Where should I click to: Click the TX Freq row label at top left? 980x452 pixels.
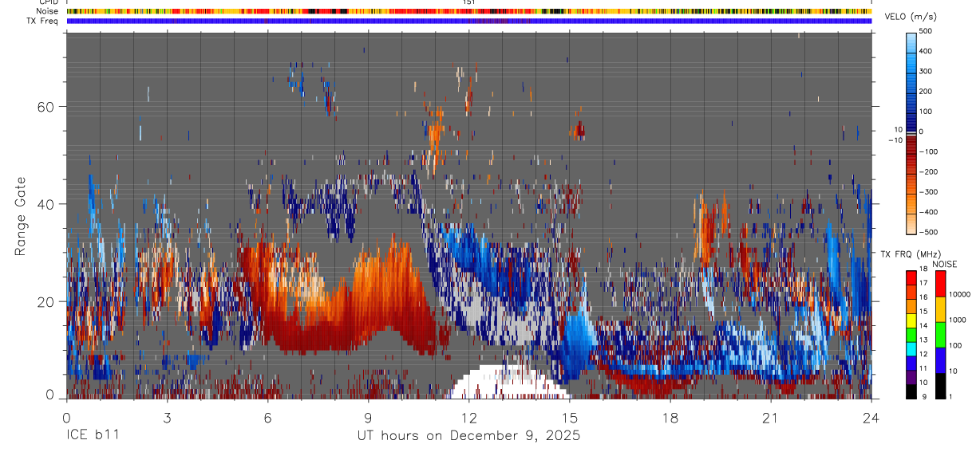[x=43, y=20]
